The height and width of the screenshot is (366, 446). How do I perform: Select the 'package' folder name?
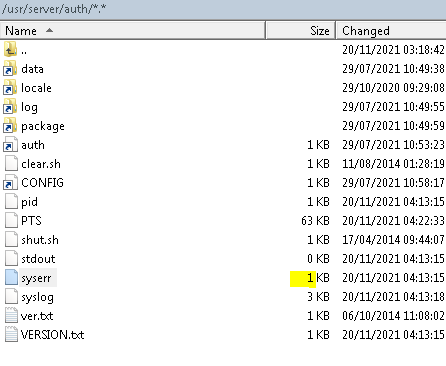tap(43, 126)
